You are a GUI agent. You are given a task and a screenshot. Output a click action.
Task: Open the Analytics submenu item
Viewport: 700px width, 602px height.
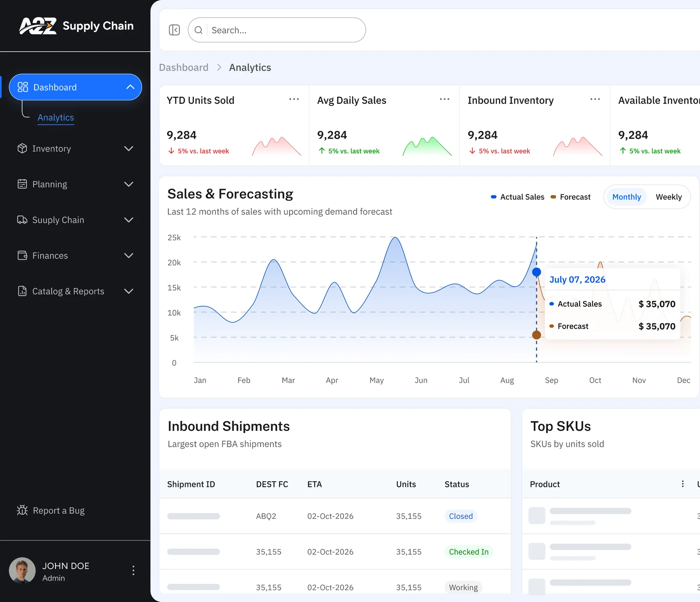(x=56, y=117)
